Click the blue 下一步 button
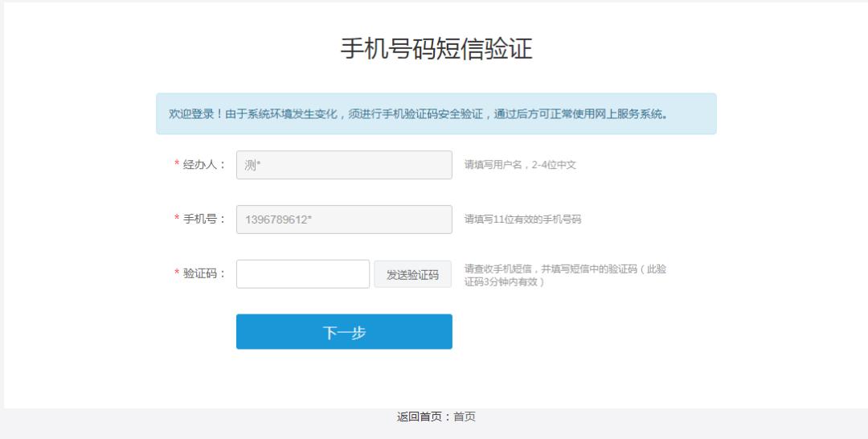This screenshot has height=439, width=868. click(x=344, y=332)
